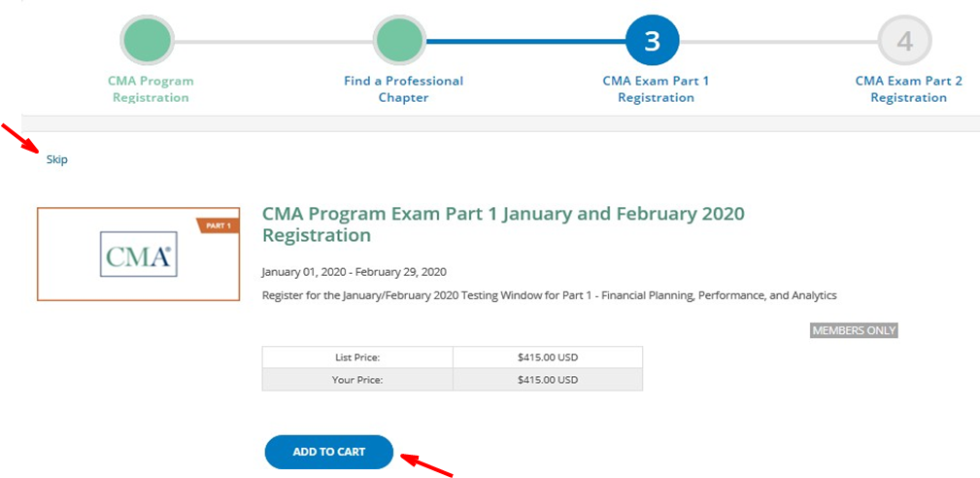The height and width of the screenshot is (478, 980).
Task: Click the Testing Window description sentence
Action: pyautogui.click(x=549, y=295)
